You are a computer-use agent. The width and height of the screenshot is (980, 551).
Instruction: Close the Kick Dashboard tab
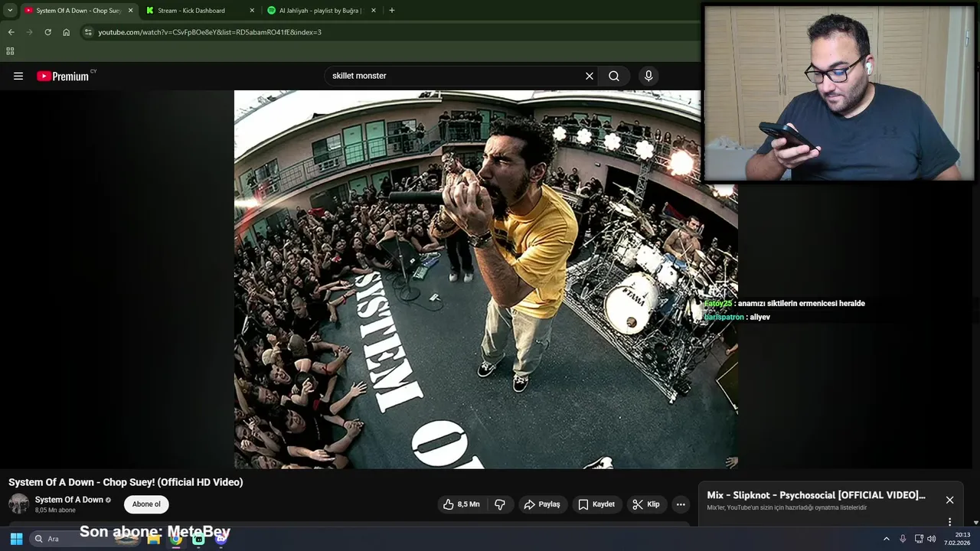pos(252,11)
